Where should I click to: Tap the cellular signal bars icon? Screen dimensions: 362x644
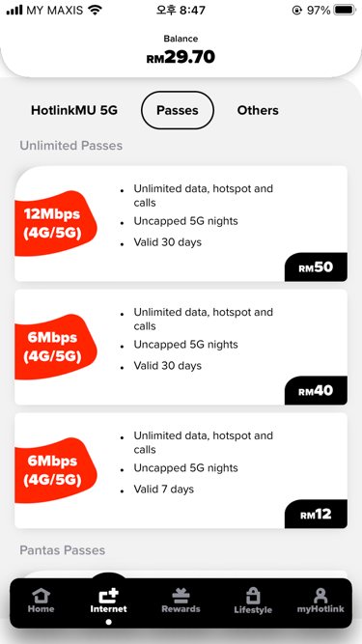(14, 11)
